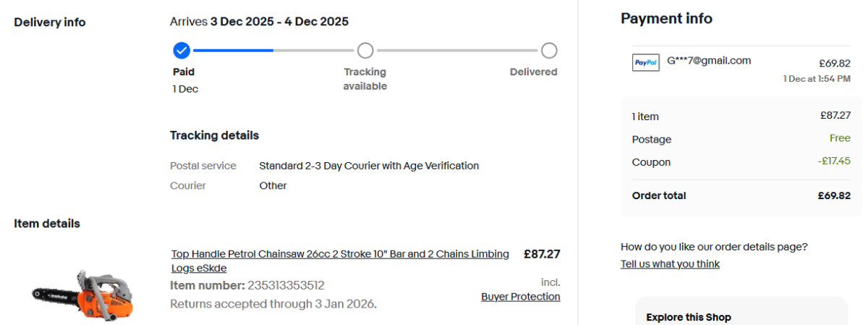Viewport: 868px width, 325px height.
Task: Click the grey progress segment before Delivered
Action: point(457,51)
